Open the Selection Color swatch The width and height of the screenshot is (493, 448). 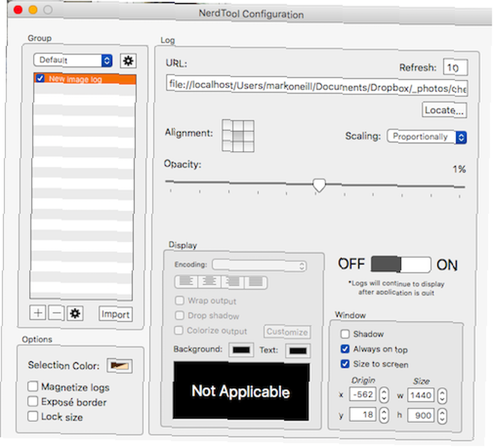click(x=119, y=366)
